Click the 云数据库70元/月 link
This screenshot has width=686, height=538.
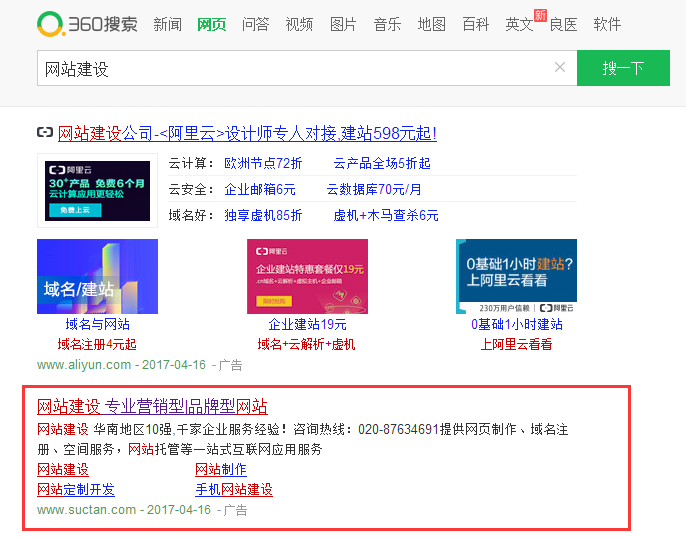(x=373, y=189)
